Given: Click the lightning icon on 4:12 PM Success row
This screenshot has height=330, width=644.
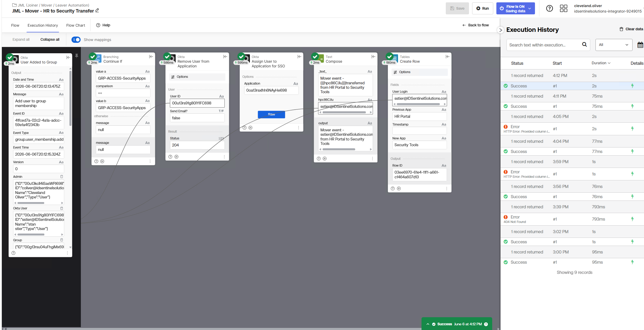Looking at the screenshot, I should pyautogui.click(x=632, y=86).
